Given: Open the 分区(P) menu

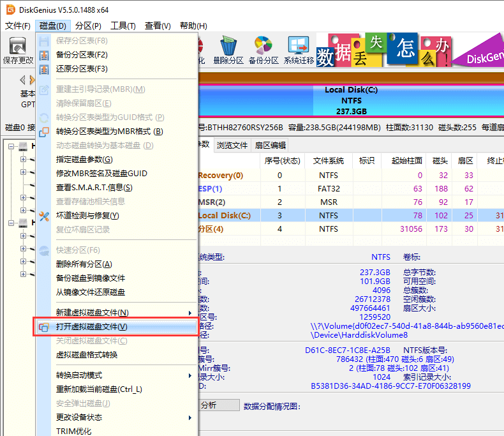Looking at the screenshot, I should (x=88, y=26).
